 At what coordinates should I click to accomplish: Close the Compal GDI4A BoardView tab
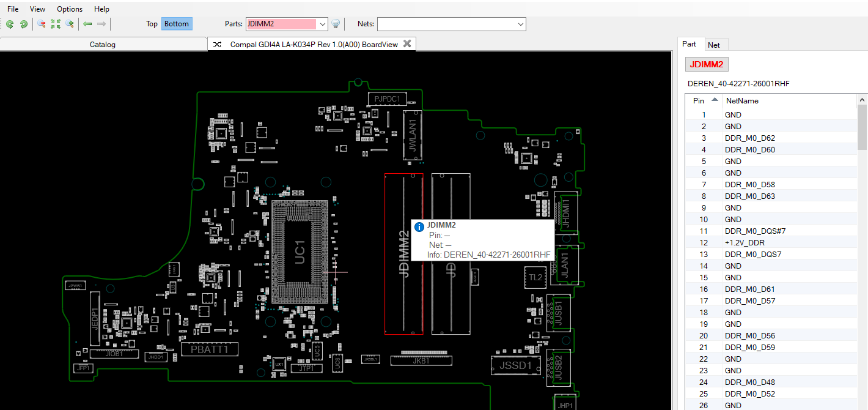(x=408, y=44)
